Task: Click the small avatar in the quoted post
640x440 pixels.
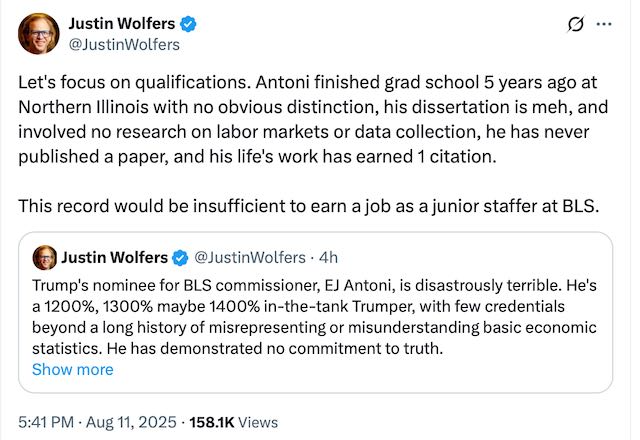Action: point(44,257)
